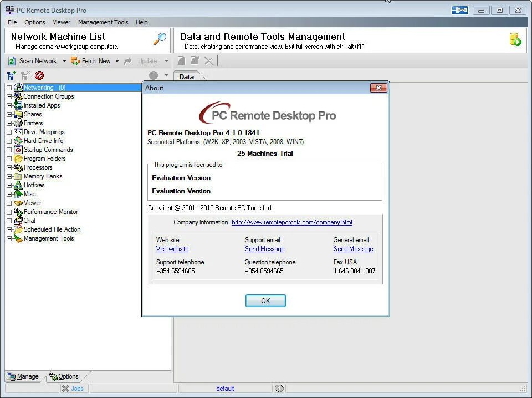Open the Viewer menu
This screenshot has height=398, width=532.
tap(62, 22)
